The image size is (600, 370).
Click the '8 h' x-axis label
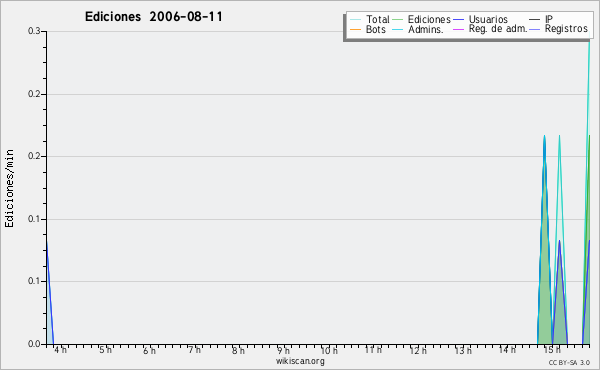point(238,350)
